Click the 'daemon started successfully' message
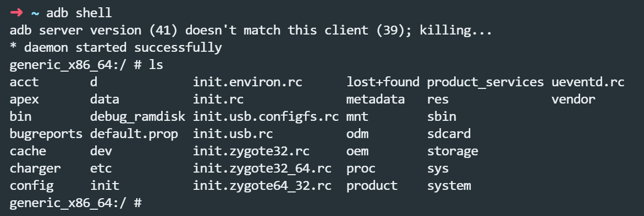Screen dimensions: 644x216 click(x=116, y=48)
